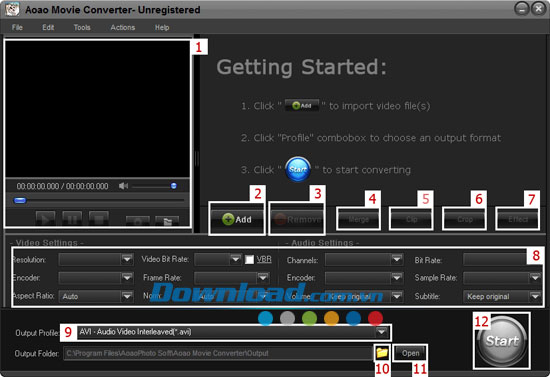
Task: Select the red skin color circle
Action: (x=375, y=318)
